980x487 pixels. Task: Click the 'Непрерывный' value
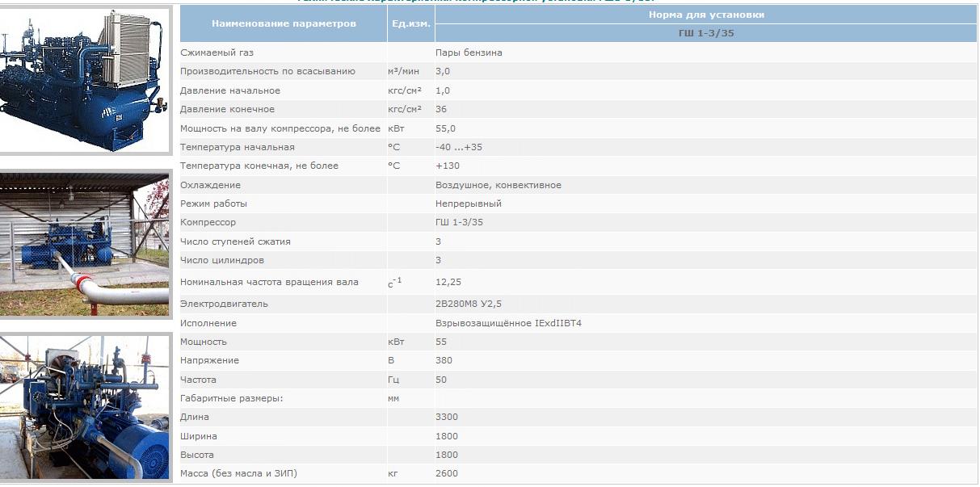pos(469,204)
